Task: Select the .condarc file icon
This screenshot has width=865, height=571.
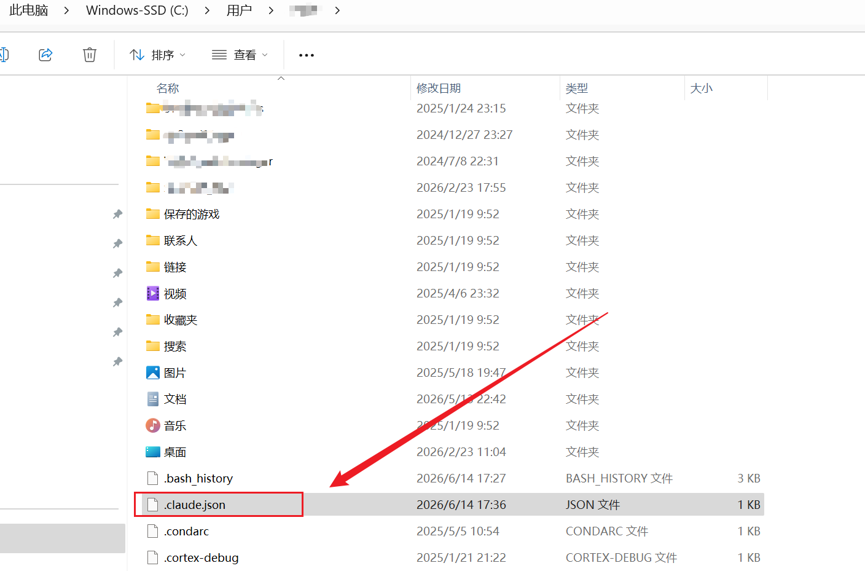Action: click(153, 531)
